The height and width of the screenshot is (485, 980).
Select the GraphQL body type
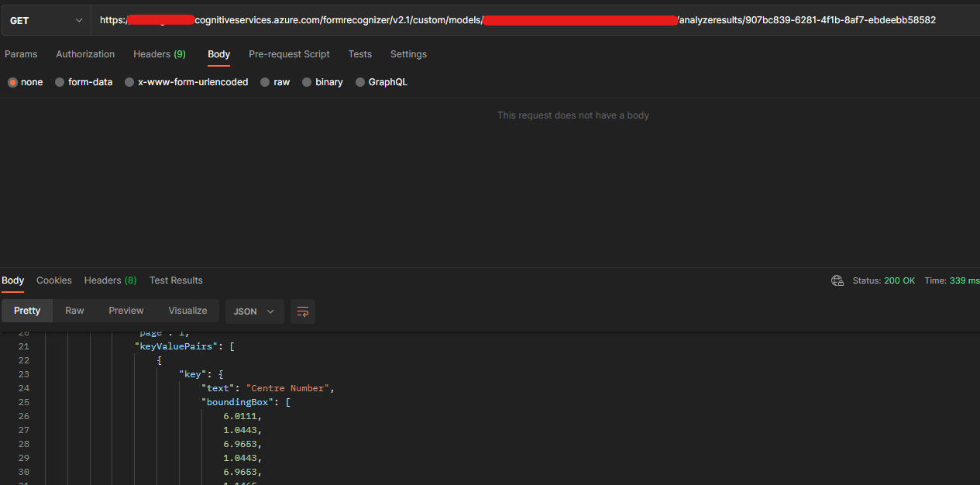(381, 82)
